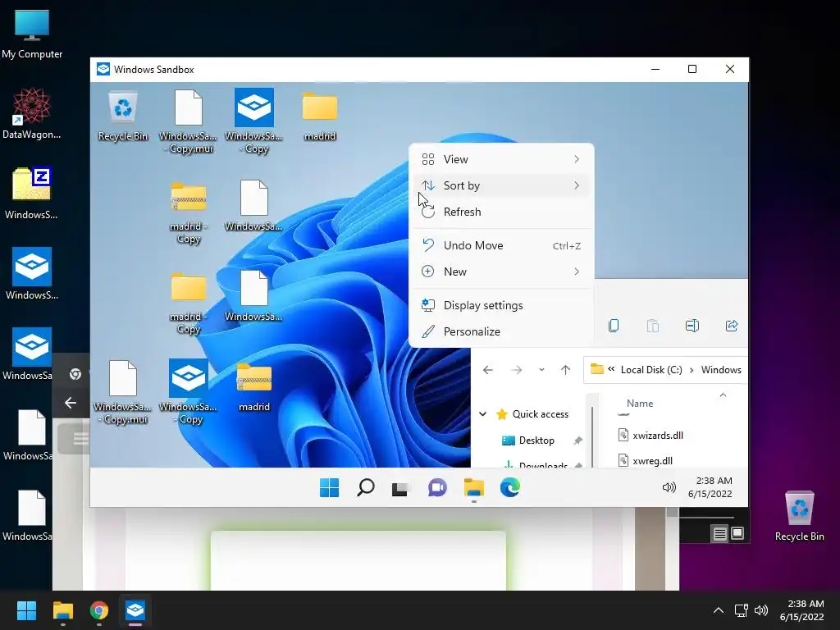Open Search in the Sandbox taskbar
840x630 pixels.
[x=365, y=487]
